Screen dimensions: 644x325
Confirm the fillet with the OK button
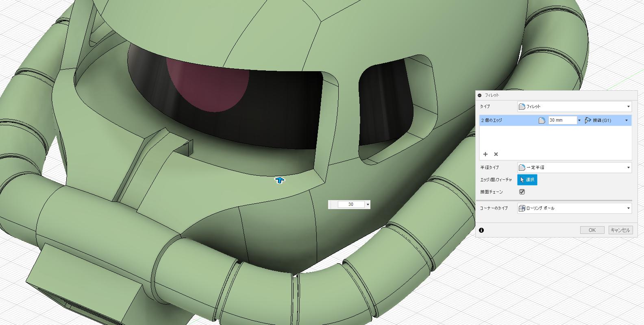tap(592, 230)
